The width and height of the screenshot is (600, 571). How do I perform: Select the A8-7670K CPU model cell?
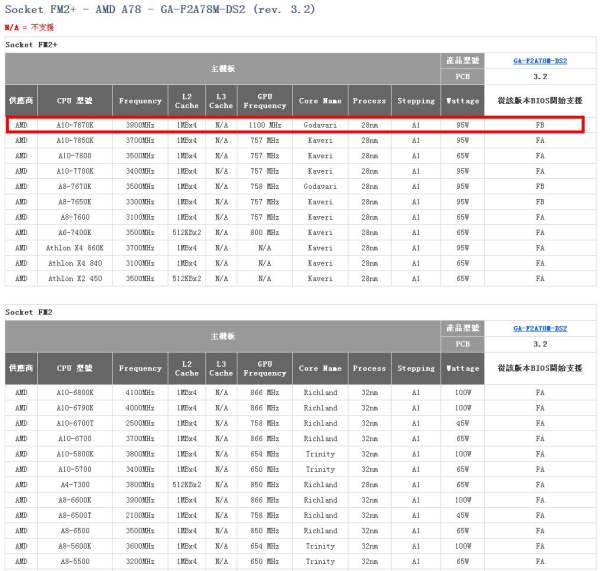75,186
